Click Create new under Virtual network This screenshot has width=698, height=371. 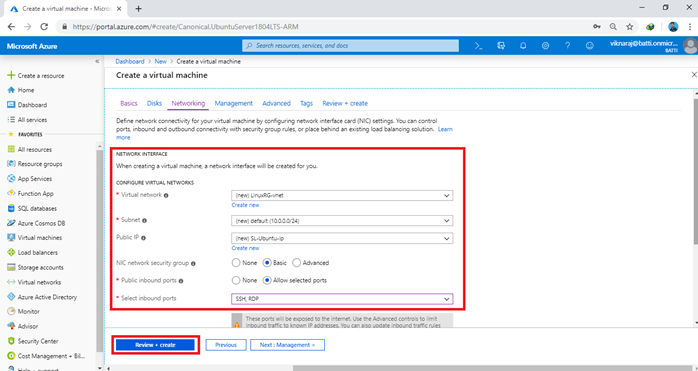click(245, 205)
